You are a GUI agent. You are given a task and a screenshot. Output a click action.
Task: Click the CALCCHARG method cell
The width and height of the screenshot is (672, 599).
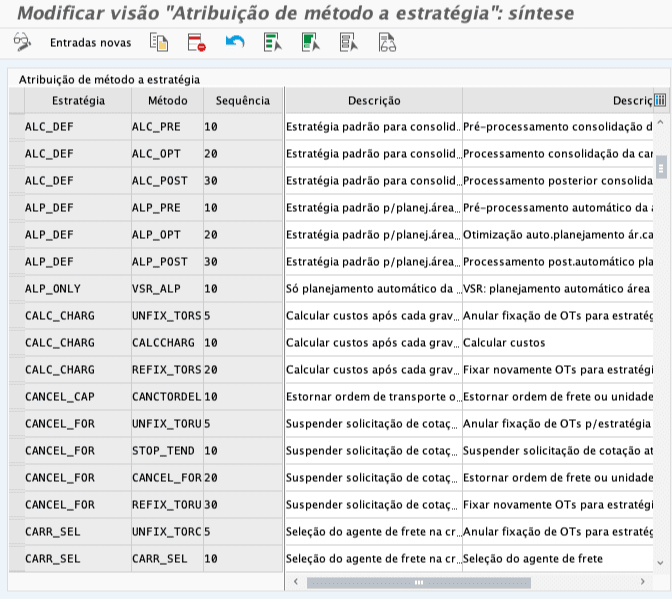(168, 343)
